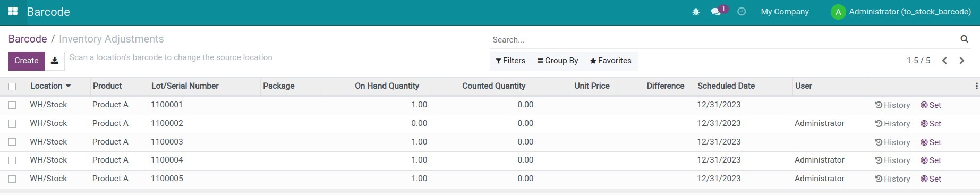Open the Favorites dropdown

[x=610, y=61]
